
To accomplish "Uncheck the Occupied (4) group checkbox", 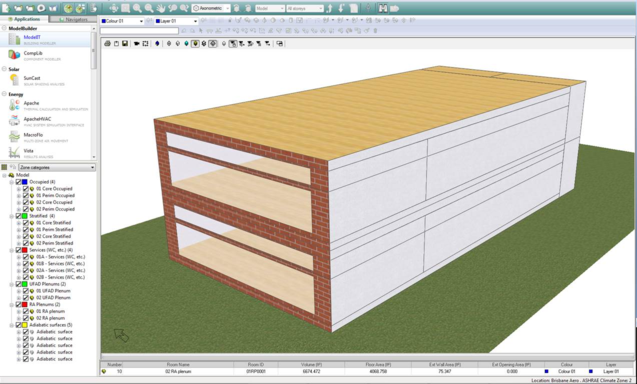I will pyautogui.click(x=19, y=182).
